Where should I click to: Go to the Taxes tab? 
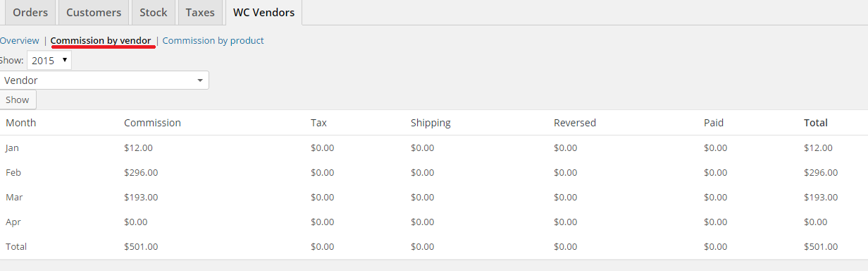(200, 13)
